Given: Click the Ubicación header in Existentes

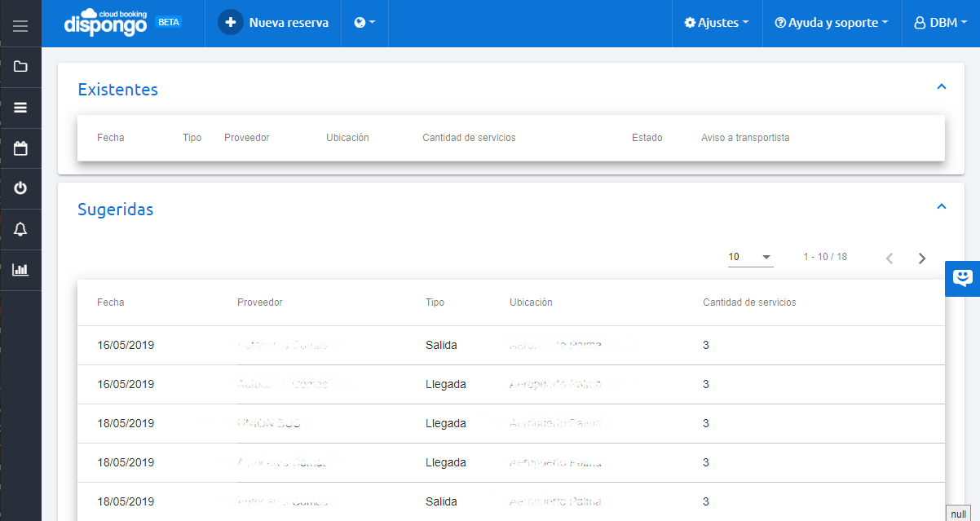Looking at the screenshot, I should coord(347,138).
